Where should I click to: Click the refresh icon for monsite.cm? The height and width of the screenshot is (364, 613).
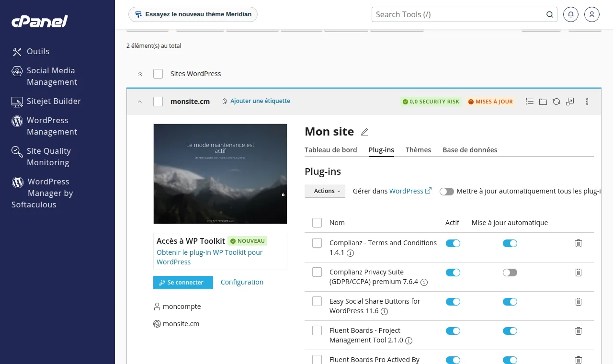tap(556, 102)
